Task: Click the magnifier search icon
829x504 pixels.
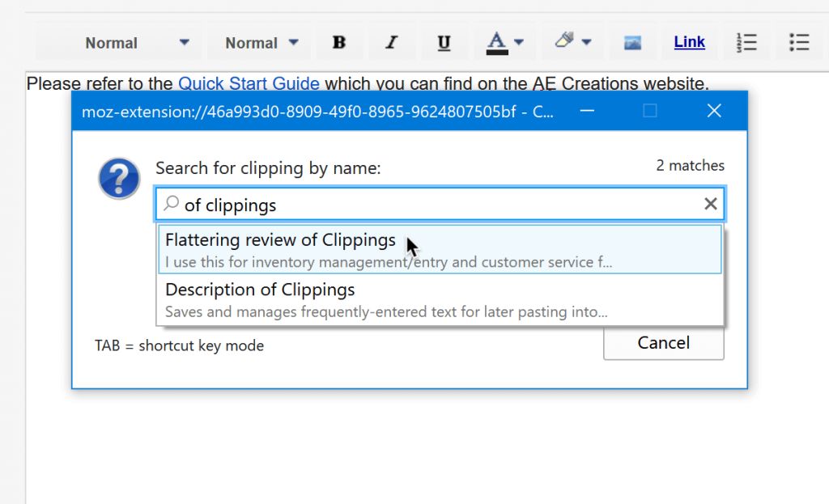Action: 171,205
